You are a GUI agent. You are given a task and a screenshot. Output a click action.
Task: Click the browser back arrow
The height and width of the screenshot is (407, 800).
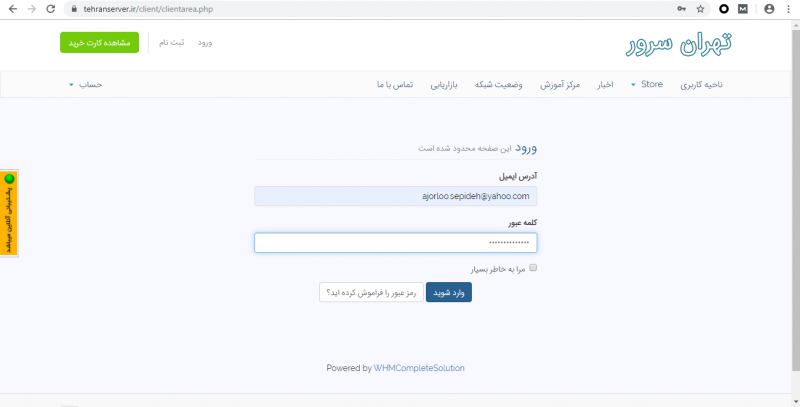coord(11,8)
